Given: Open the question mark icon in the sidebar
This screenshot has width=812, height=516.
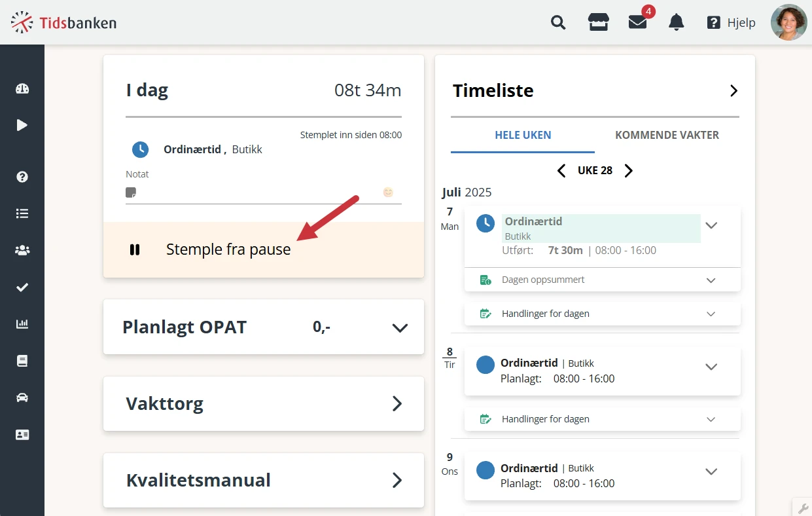Looking at the screenshot, I should click(22, 177).
